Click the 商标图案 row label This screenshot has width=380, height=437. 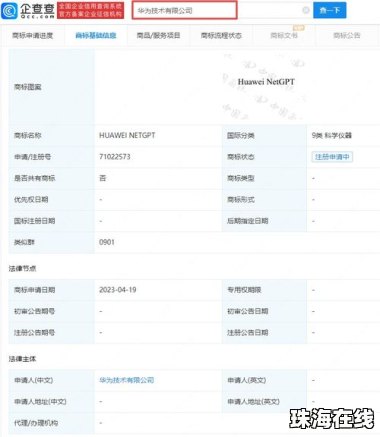28,87
